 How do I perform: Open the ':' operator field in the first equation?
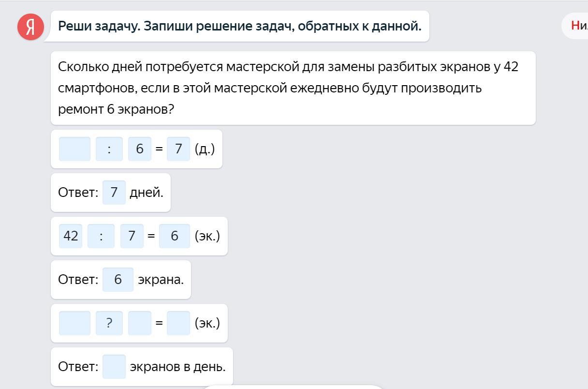pyautogui.click(x=109, y=149)
